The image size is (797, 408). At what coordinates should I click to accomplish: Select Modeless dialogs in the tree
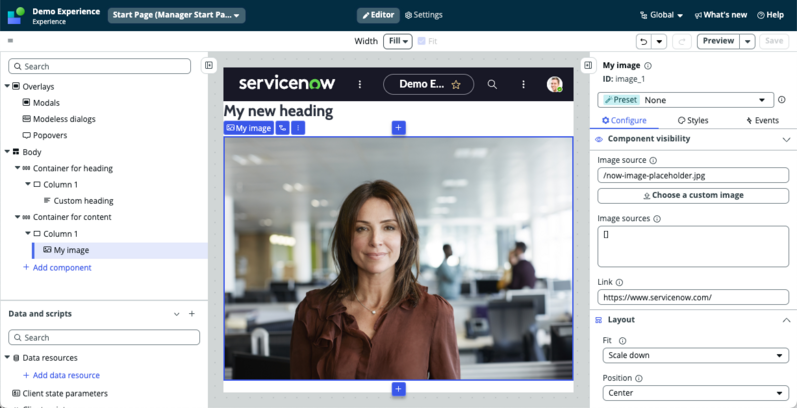tap(64, 119)
